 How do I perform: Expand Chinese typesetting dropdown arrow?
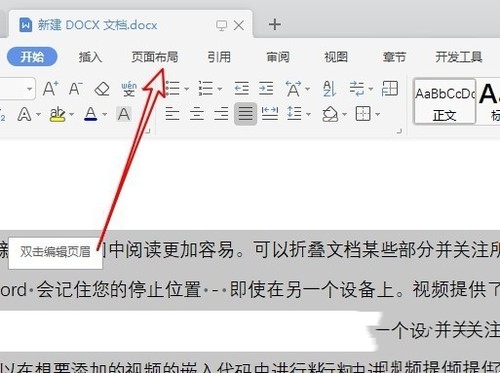click(x=308, y=89)
